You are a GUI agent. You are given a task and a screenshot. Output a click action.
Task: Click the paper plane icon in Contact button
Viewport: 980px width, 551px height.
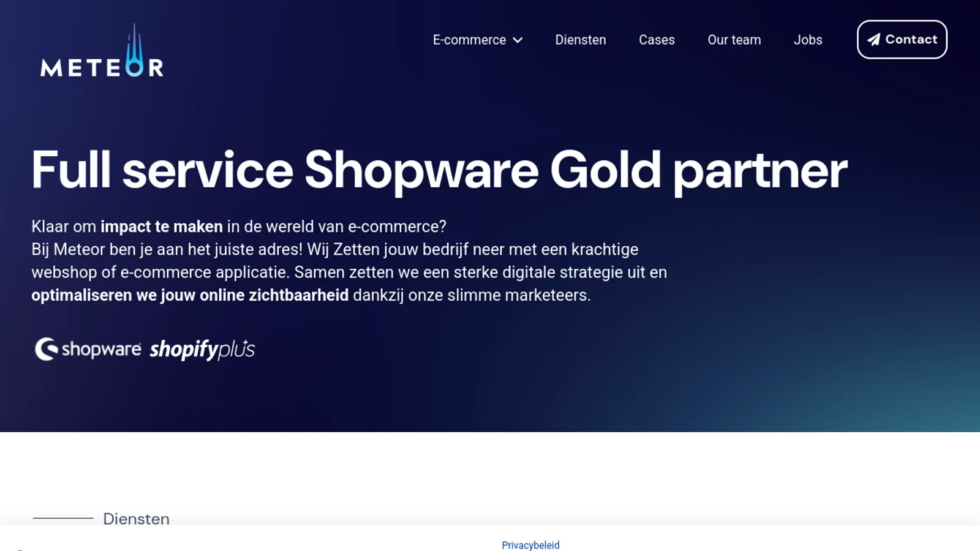(x=874, y=40)
